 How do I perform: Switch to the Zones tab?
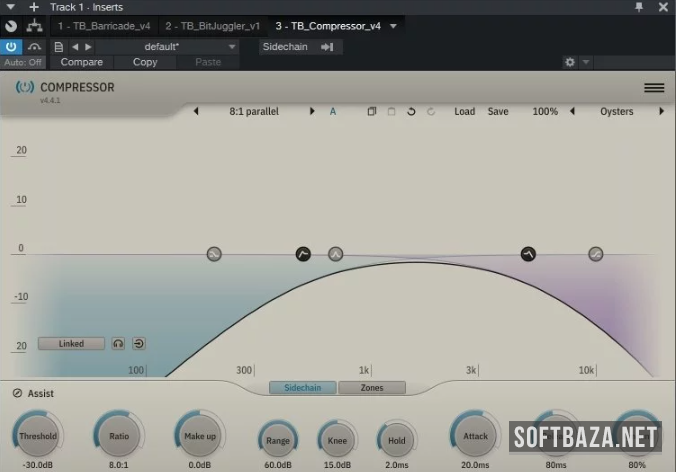[372, 388]
